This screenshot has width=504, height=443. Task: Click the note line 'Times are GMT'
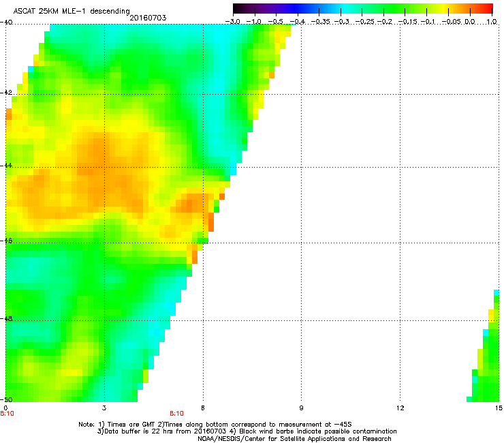215,425
